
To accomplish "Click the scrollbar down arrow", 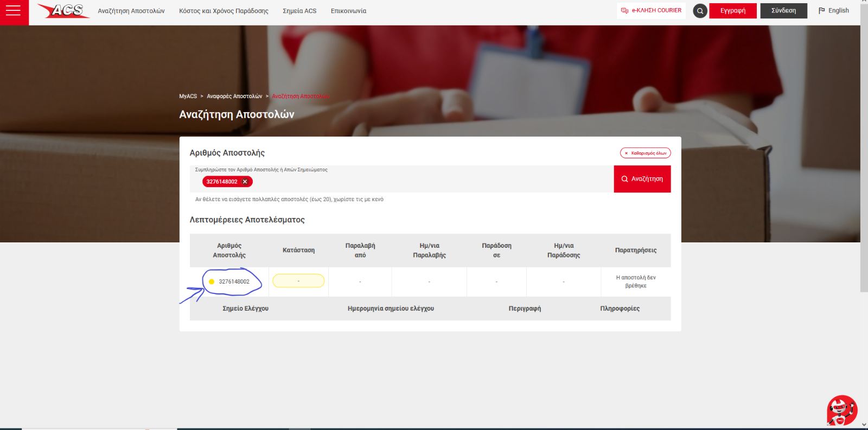I will [864, 425].
